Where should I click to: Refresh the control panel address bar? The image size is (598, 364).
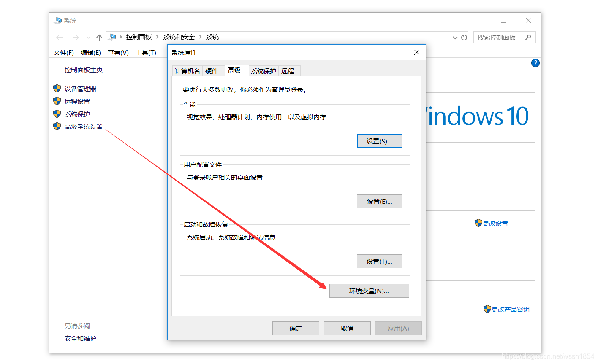tap(464, 38)
